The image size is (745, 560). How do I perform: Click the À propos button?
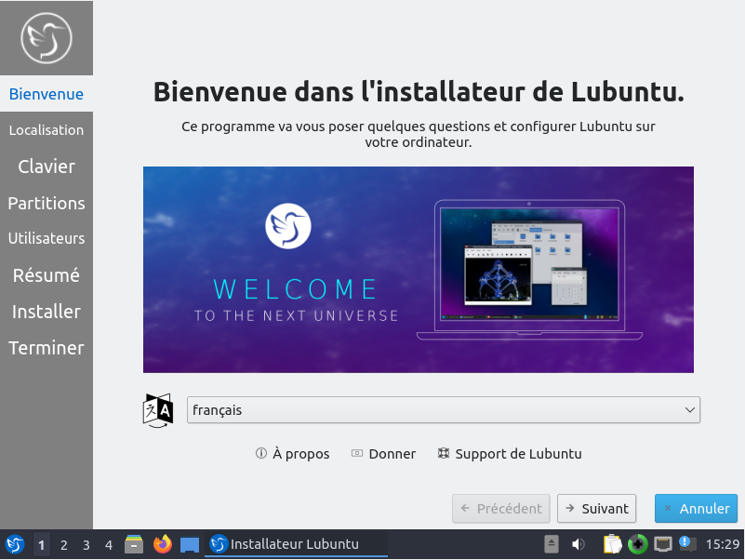click(292, 454)
